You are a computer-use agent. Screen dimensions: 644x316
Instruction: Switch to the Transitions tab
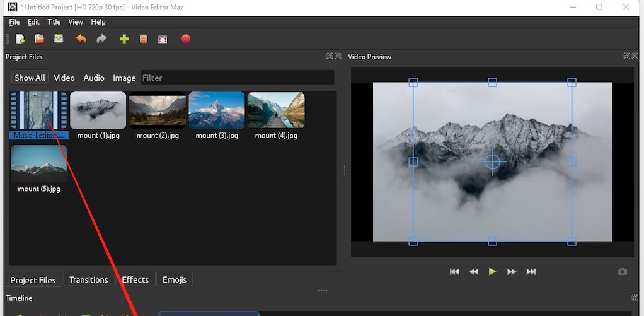89,280
